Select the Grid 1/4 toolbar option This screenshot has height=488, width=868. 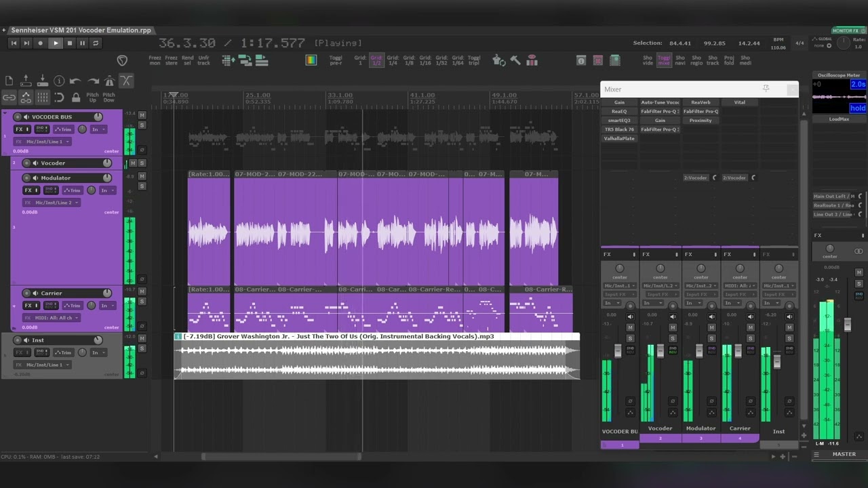pos(393,60)
